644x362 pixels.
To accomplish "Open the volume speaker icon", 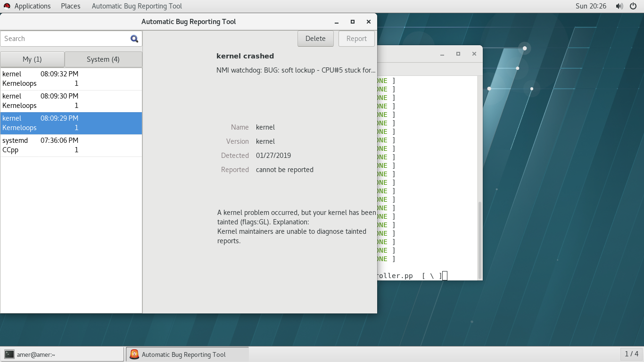I will click(x=619, y=6).
